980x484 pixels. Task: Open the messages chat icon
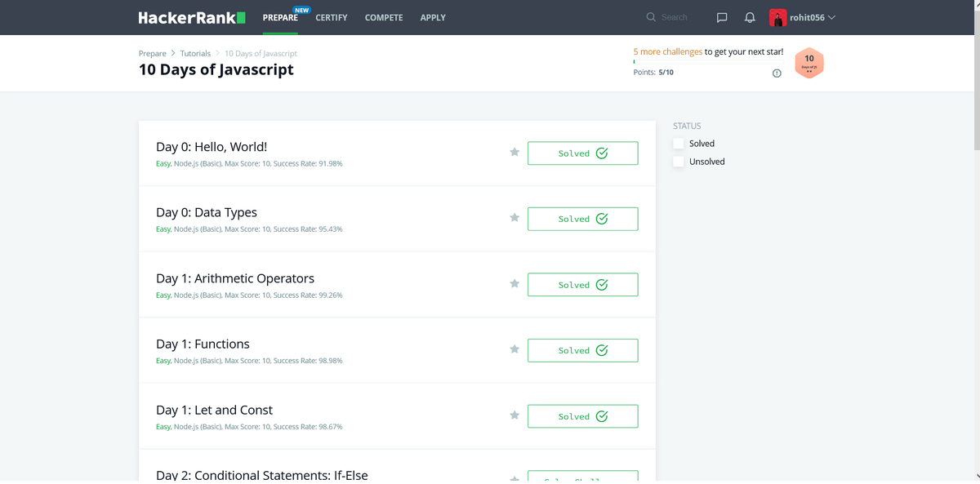(x=722, y=17)
